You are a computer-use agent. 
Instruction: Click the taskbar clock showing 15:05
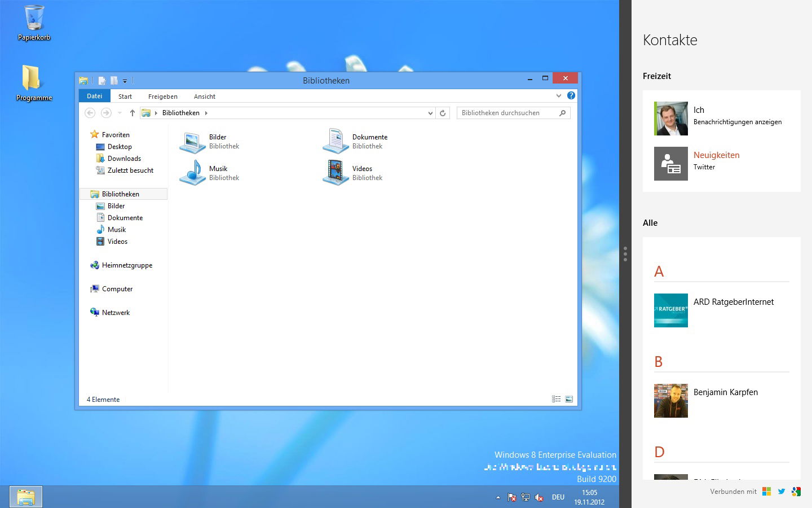click(589, 497)
